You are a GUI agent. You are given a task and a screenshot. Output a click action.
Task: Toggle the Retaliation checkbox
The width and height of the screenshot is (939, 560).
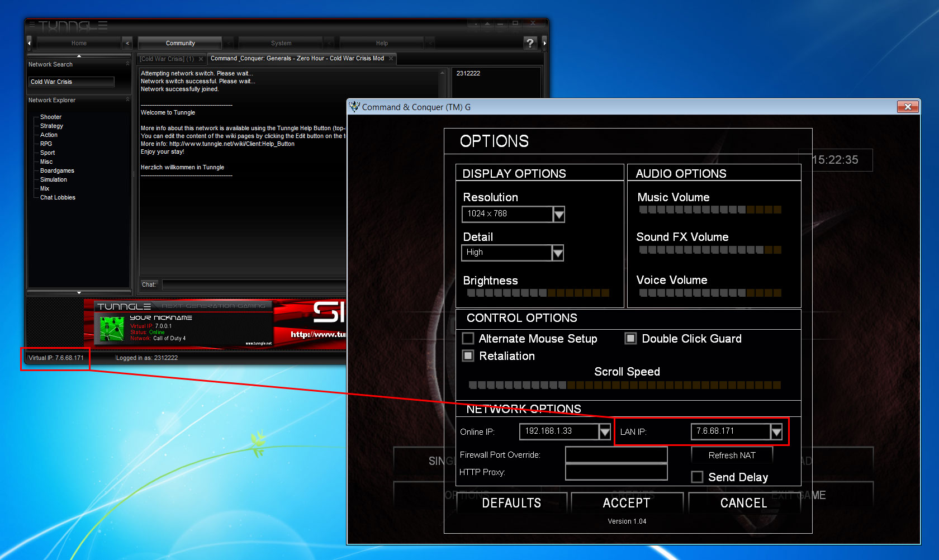(468, 355)
